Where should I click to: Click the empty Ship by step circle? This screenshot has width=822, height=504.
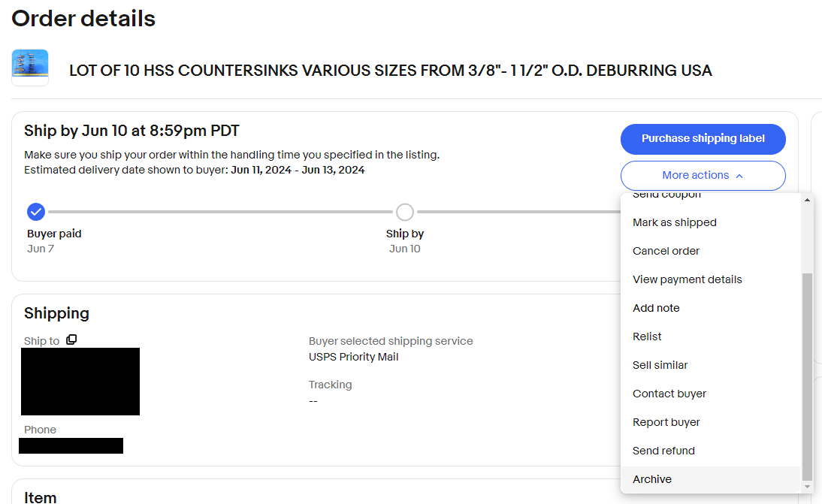[x=405, y=212]
